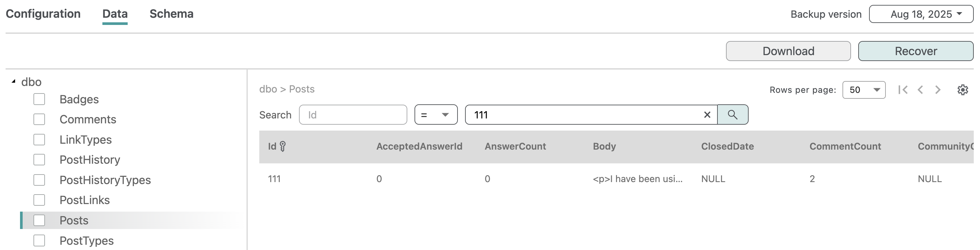Go to first page of results

[903, 90]
